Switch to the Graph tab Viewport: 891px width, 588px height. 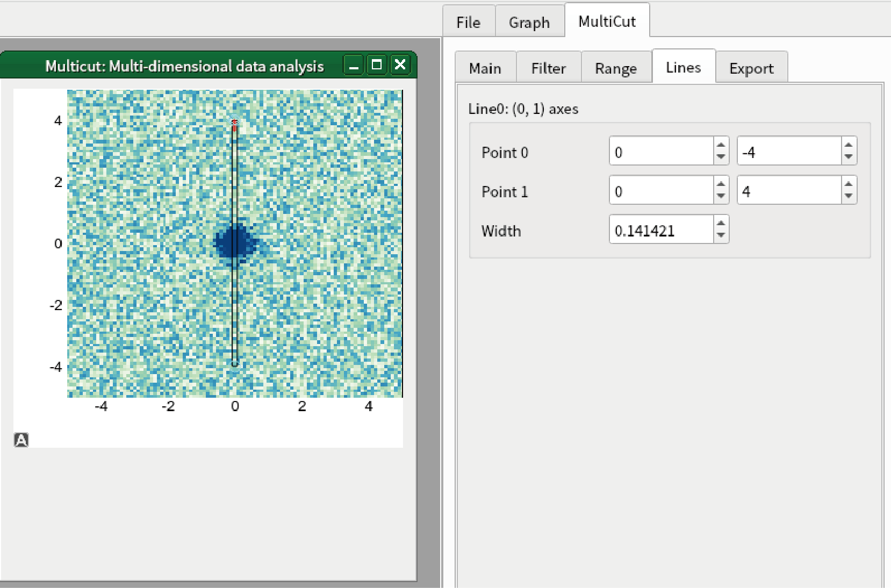(x=529, y=22)
